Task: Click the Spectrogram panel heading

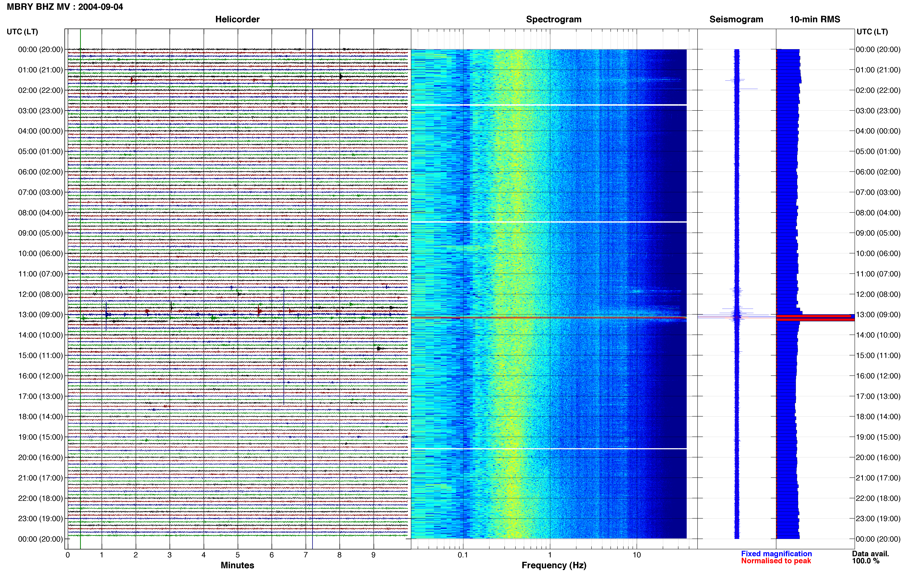Action: point(554,20)
